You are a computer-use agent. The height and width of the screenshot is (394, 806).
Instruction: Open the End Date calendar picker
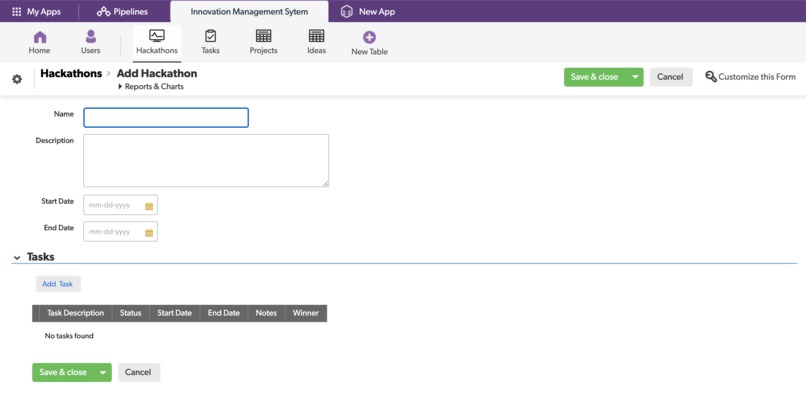click(x=149, y=232)
